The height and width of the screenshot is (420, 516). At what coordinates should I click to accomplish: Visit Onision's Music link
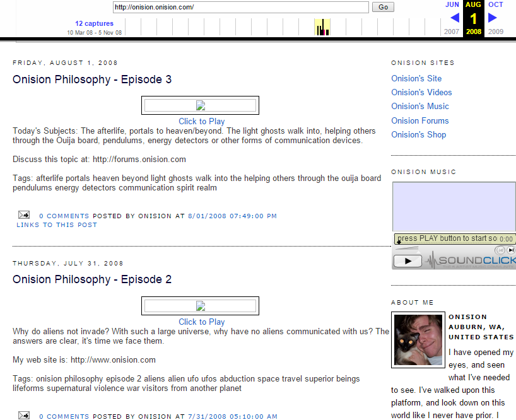point(420,106)
